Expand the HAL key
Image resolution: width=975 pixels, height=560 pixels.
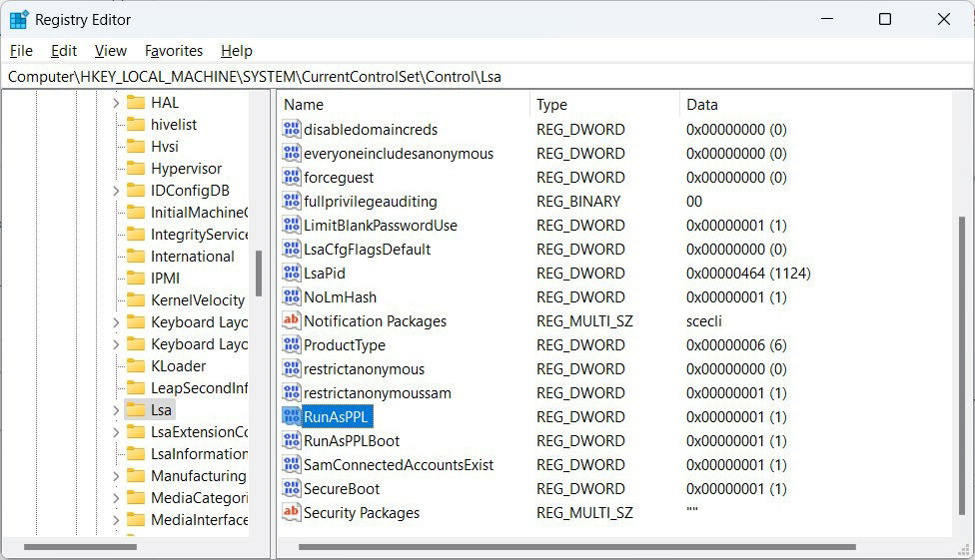[x=116, y=103]
